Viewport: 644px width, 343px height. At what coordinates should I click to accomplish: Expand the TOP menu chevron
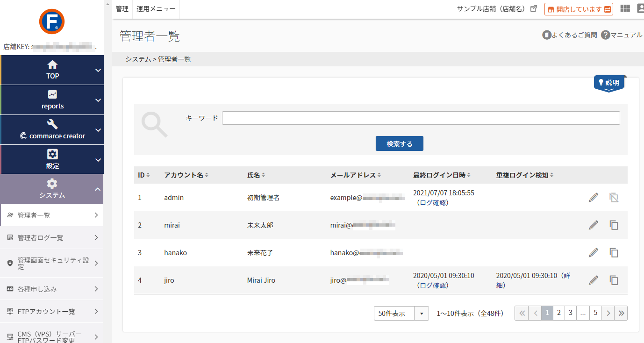coord(98,70)
